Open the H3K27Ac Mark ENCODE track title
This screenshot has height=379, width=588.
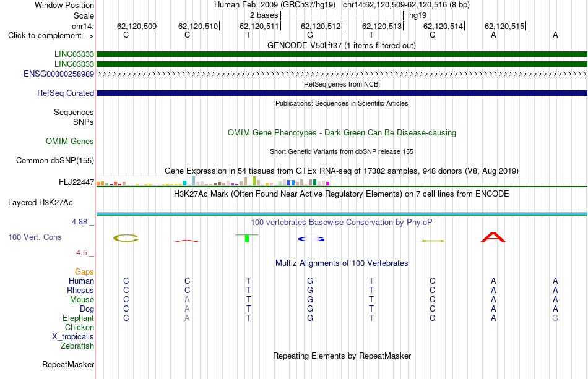[342, 194]
